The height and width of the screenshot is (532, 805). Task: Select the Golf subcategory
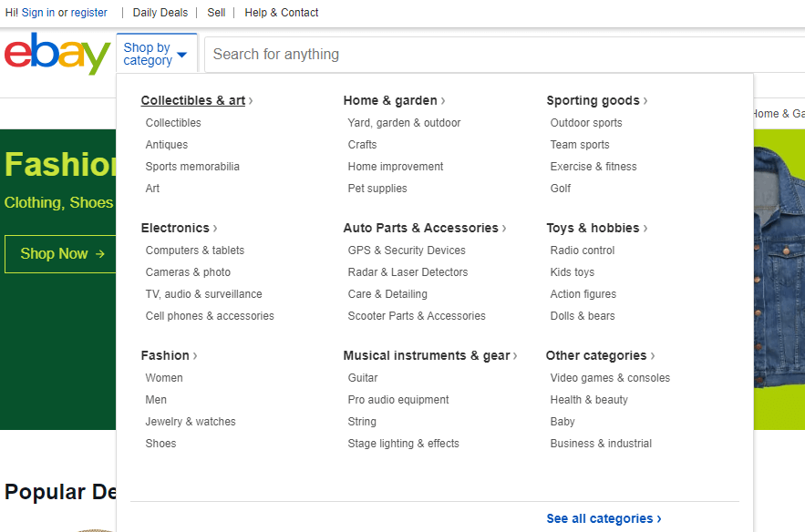[560, 189]
